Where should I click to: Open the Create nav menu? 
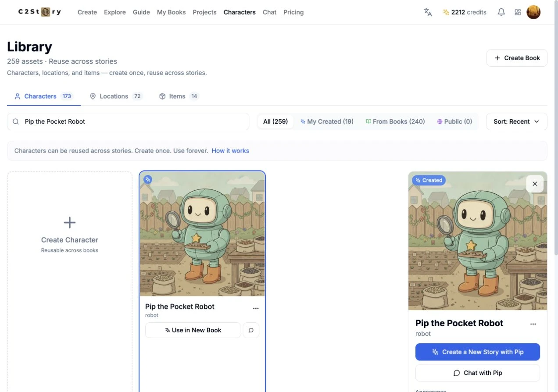coord(87,12)
